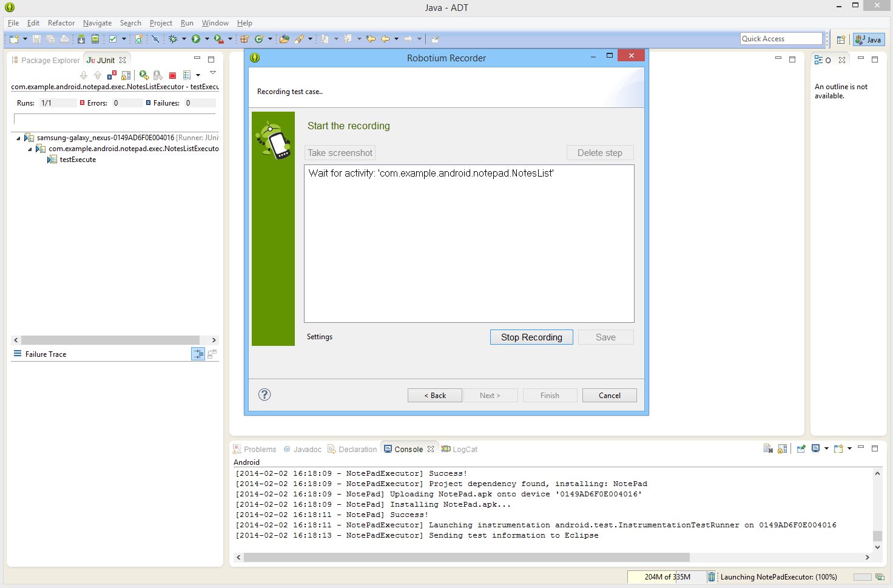Open the Refactor menu
The height and width of the screenshot is (588, 893).
pos(61,23)
